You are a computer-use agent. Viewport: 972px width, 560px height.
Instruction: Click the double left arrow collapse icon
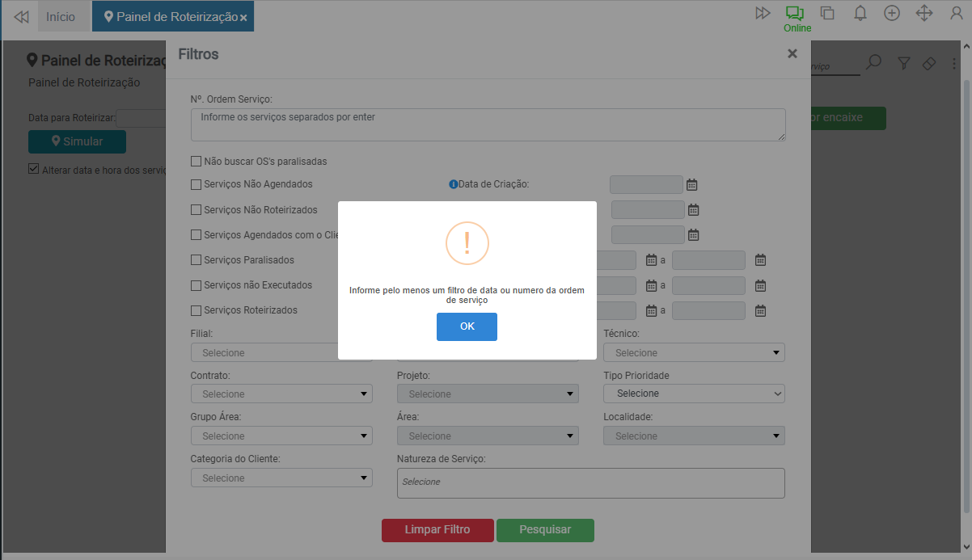(x=22, y=17)
